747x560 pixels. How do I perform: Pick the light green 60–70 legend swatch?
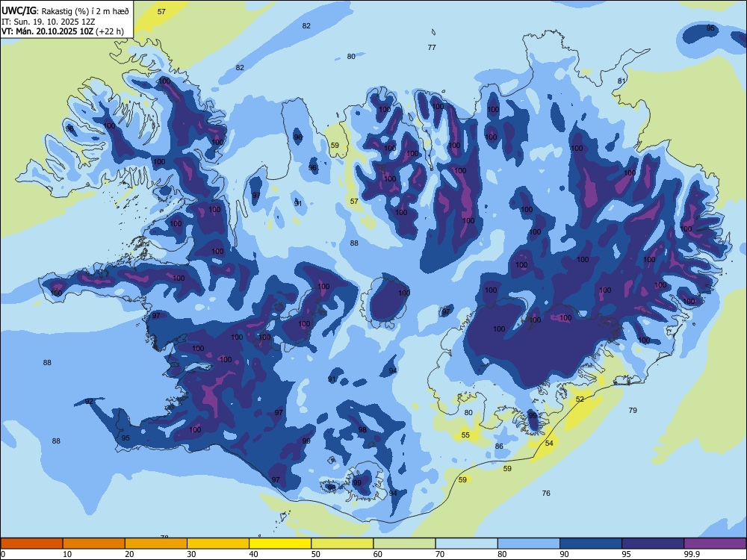pos(404,544)
